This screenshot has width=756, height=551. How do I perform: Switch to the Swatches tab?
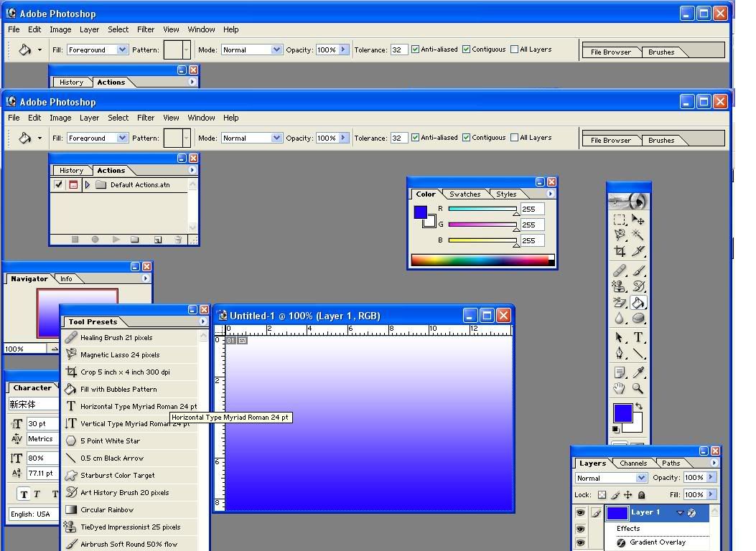[x=465, y=194]
